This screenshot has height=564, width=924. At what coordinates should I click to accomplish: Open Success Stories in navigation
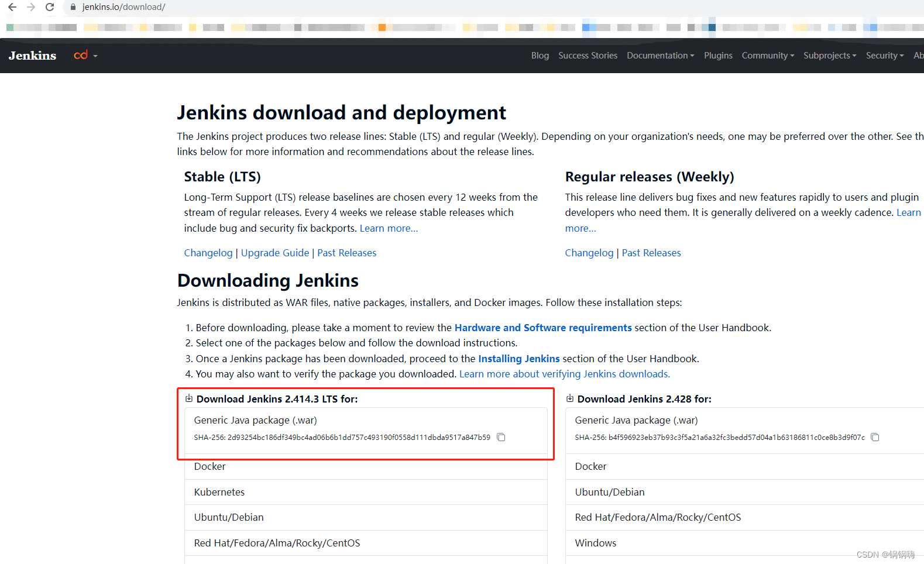(x=588, y=56)
